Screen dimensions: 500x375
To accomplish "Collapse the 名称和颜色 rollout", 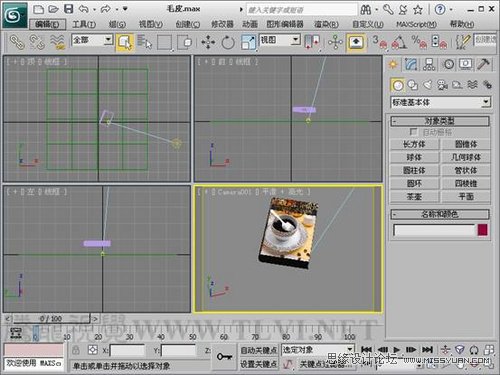I will point(440,214).
